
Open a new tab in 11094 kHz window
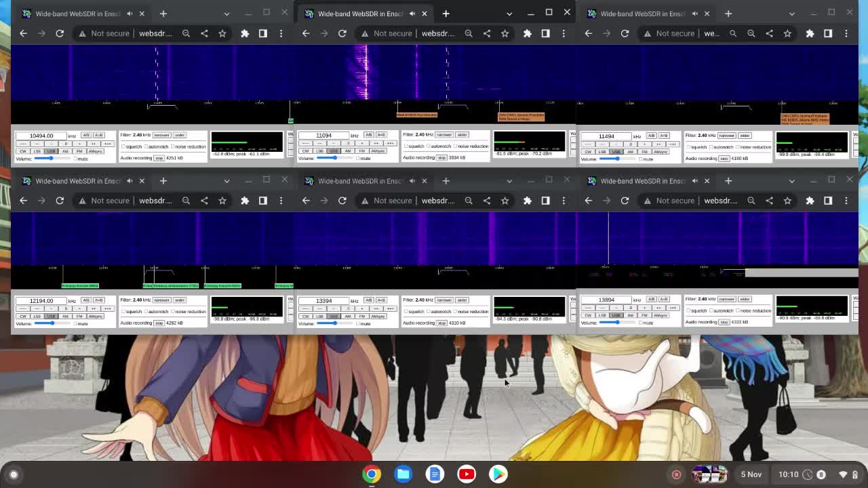tap(446, 14)
